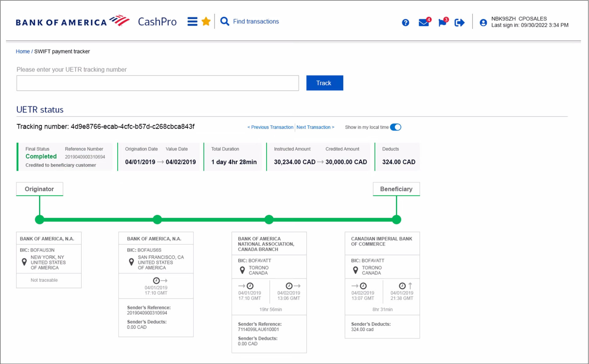Click Sender's Reference 7114099LAU610001

point(258,330)
